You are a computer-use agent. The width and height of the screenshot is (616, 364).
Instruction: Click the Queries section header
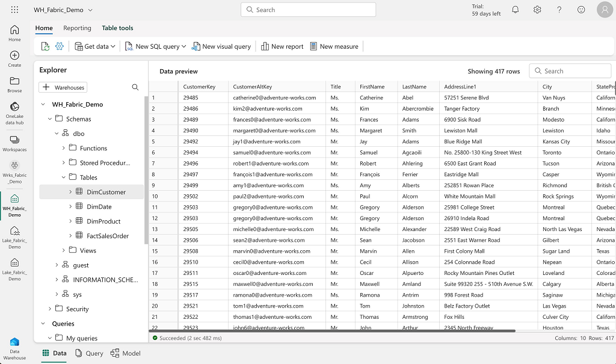tap(63, 324)
